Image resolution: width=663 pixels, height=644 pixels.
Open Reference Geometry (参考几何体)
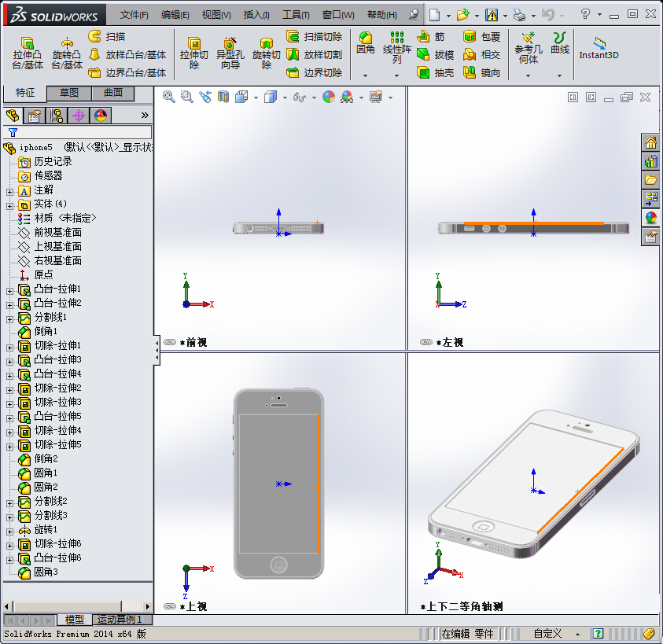click(x=528, y=47)
